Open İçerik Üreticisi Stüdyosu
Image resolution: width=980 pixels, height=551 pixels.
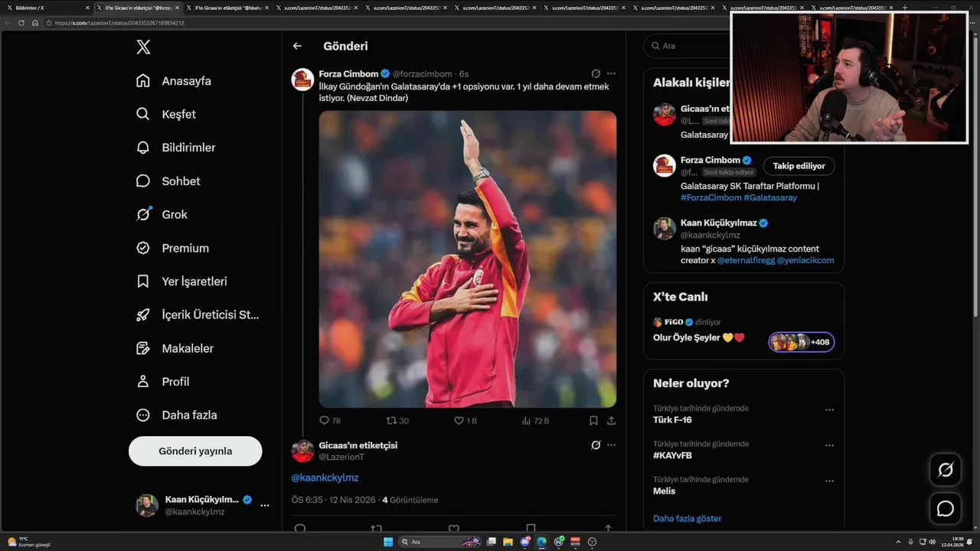(x=198, y=315)
